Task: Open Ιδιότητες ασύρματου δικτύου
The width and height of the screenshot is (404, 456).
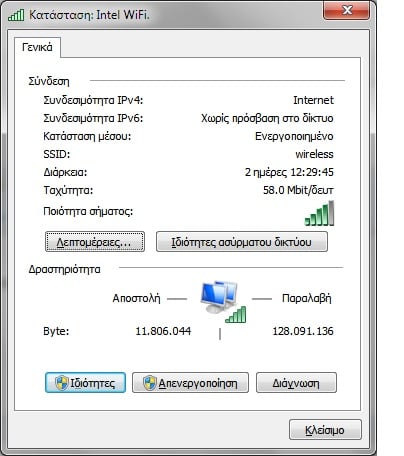Action: 242,242
